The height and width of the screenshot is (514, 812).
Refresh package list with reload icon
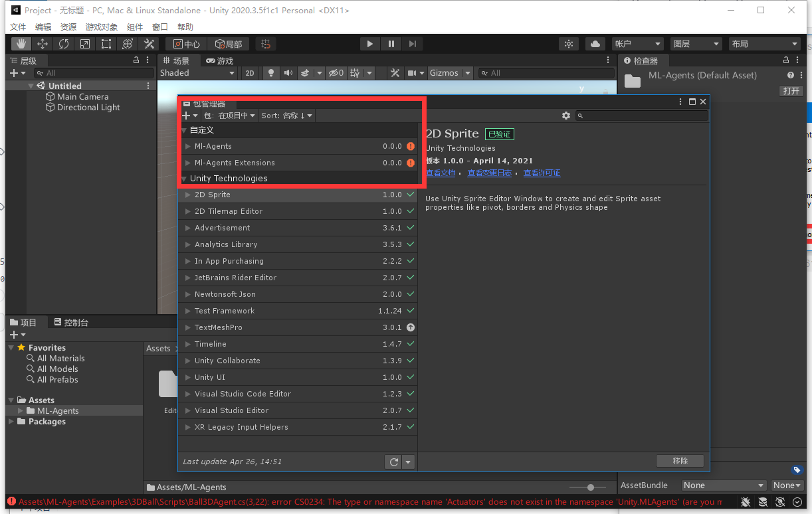click(392, 462)
